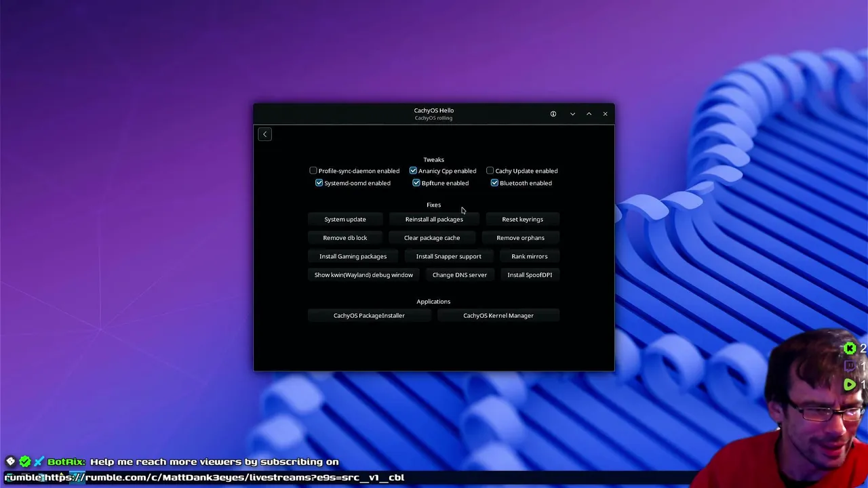This screenshot has height=488, width=868.
Task: Open CachyOS Kernel Manager
Action: tap(498, 315)
